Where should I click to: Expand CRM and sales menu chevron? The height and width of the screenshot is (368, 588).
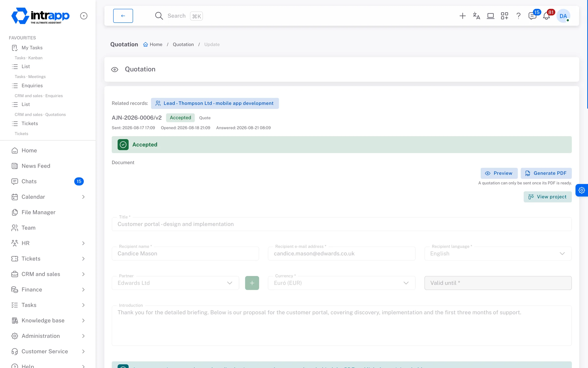[x=83, y=274]
